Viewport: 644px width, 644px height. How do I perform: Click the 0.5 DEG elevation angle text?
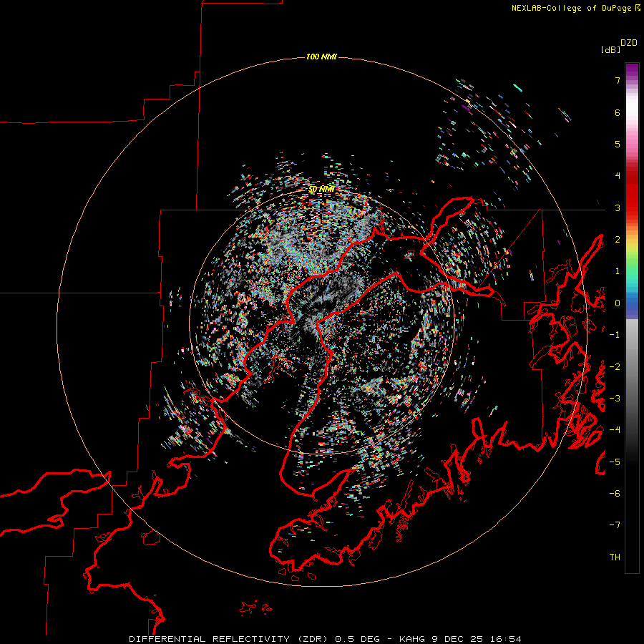[358, 639]
